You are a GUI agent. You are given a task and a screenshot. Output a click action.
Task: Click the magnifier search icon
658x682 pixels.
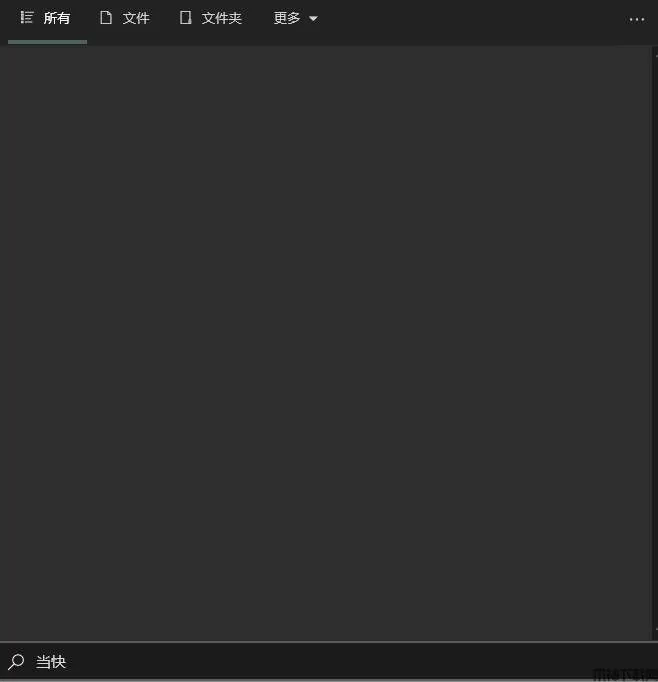(x=16, y=662)
